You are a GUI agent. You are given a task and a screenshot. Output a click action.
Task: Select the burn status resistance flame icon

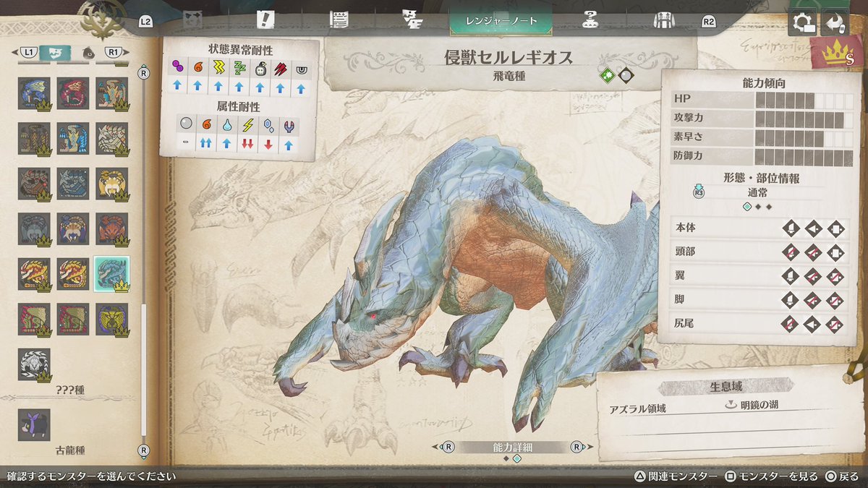coord(197,68)
